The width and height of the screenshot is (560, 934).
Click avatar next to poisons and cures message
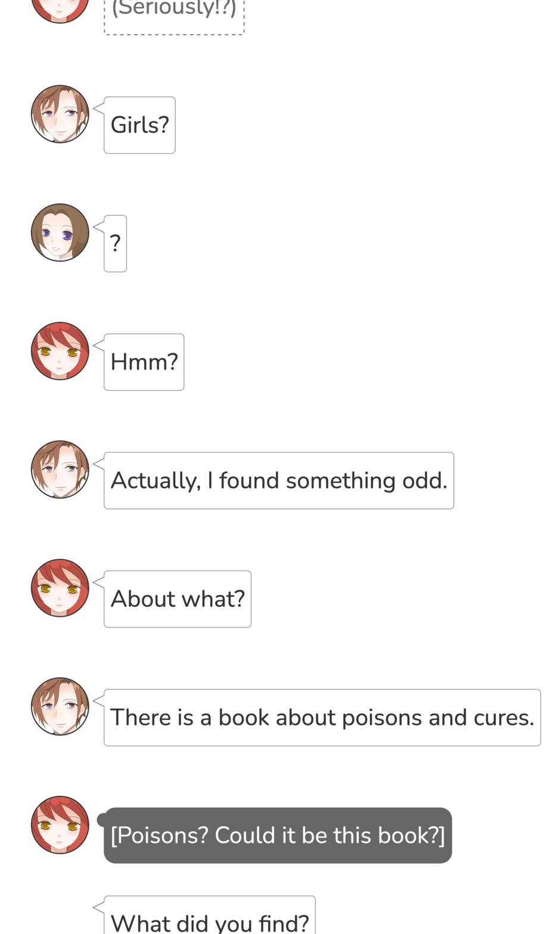[x=60, y=706]
